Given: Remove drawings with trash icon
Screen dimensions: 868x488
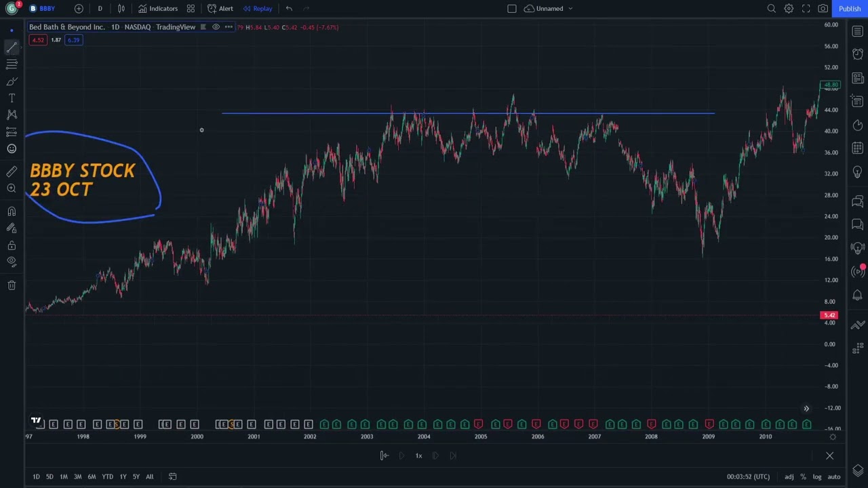Looking at the screenshot, I should (x=12, y=285).
